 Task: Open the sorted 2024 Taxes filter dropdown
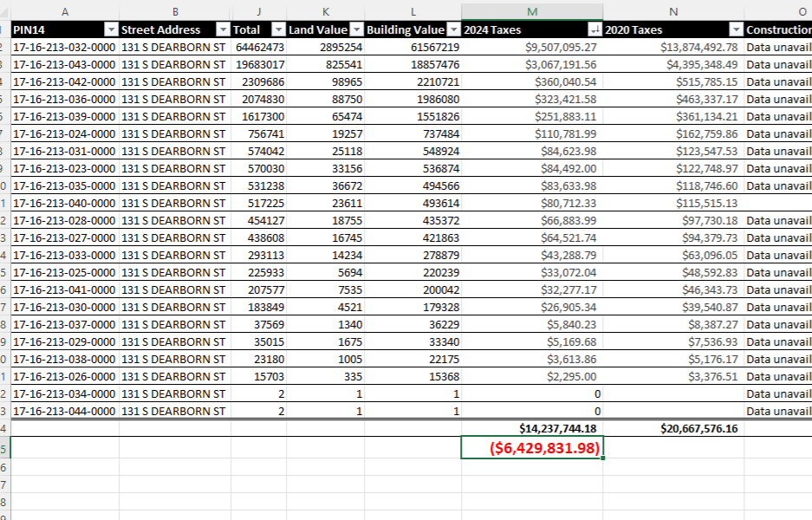coord(595,29)
